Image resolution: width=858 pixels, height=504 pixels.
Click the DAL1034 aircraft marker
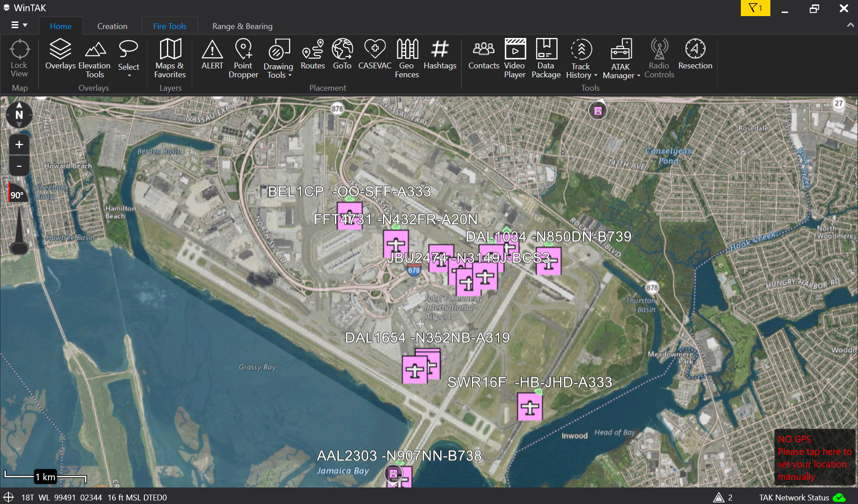click(549, 261)
